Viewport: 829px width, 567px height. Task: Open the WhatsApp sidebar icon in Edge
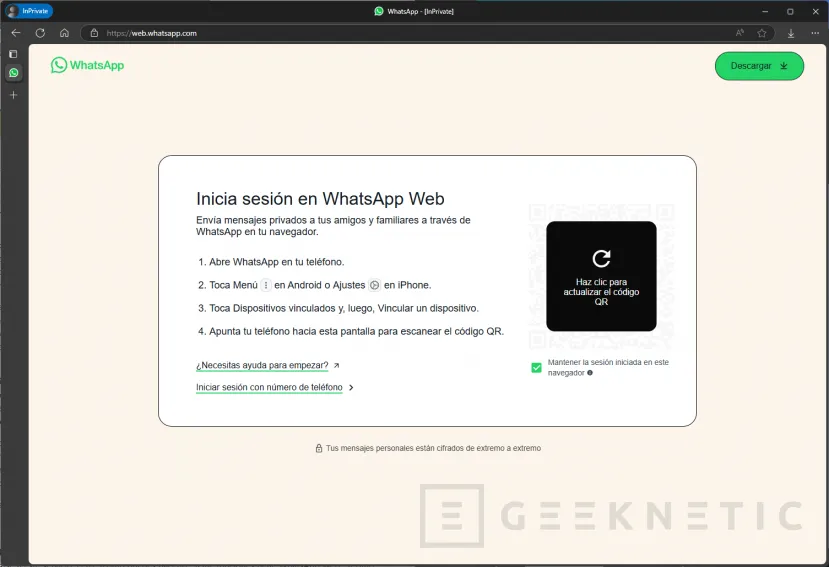(x=14, y=73)
